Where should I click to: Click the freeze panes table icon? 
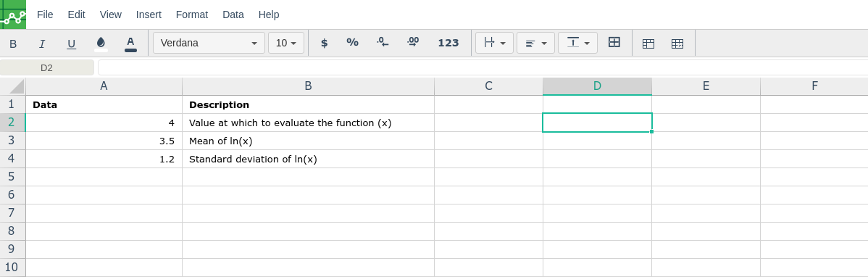point(648,44)
